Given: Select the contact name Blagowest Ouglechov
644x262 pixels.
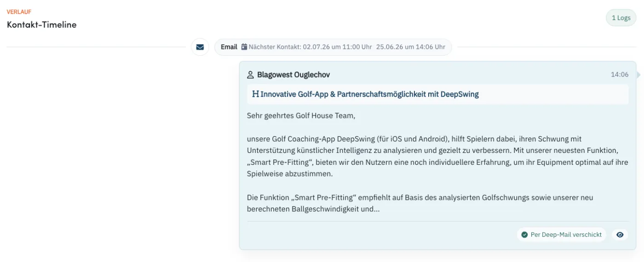Looking at the screenshot, I should click(x=293, y=75).
